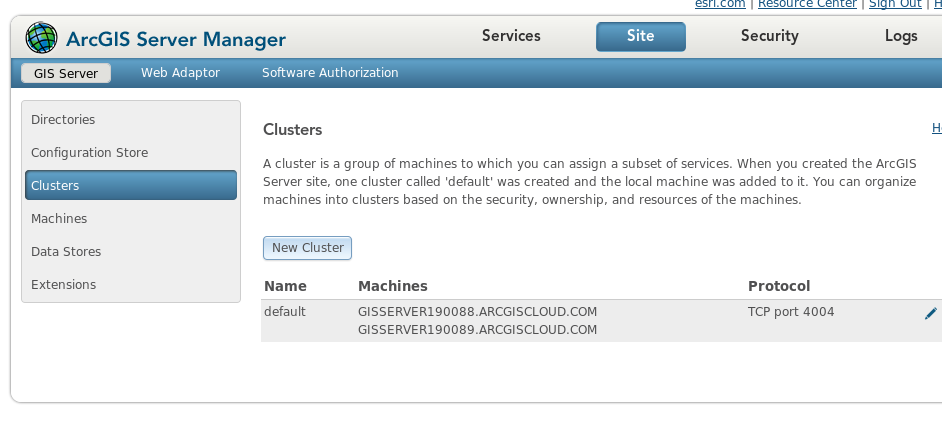This screenshot has width=942, height=430.
Task: Click the ArcGIS Server Manager title
Action: 175,39
